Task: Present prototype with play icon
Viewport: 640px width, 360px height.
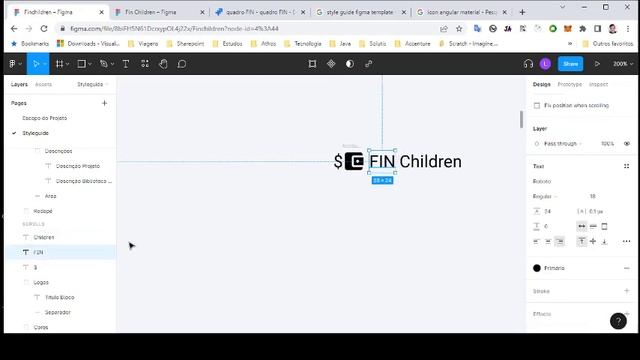Action: click(597, 64)
